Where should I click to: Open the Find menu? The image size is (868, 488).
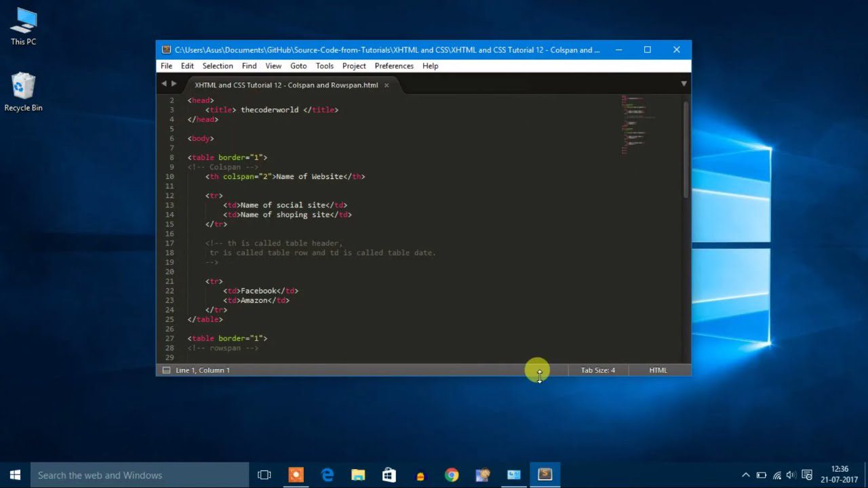tap(249, 66)
